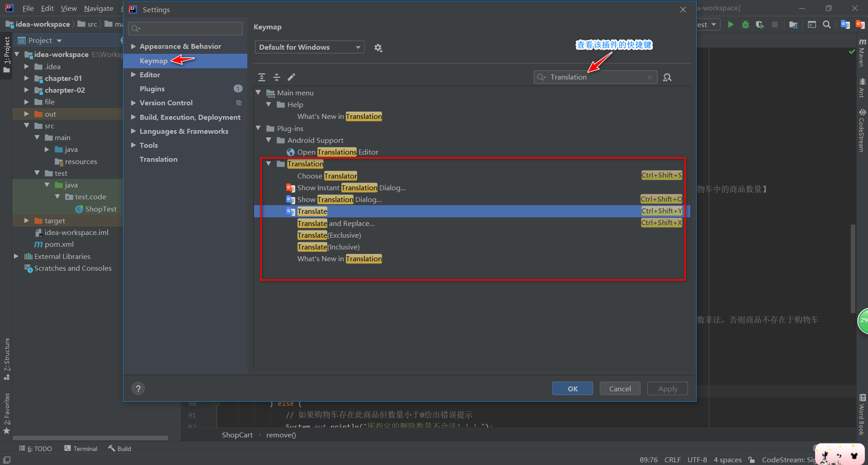Expand Languages & Frameworks section
The width and height of the screenshot is (868, 465).
(133, 131)
